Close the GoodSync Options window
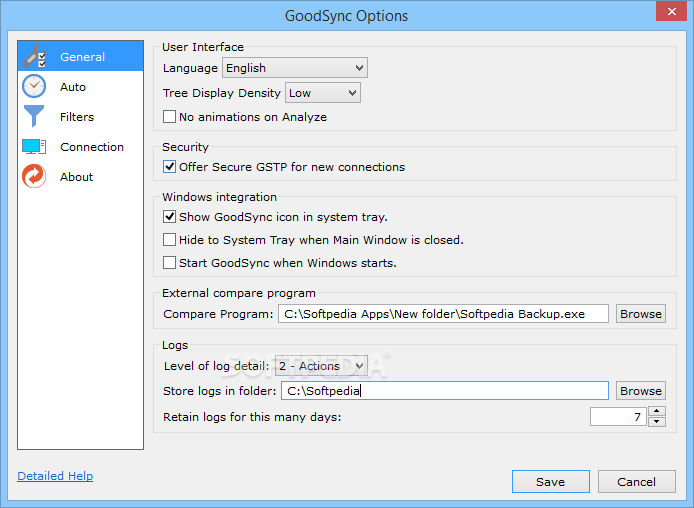The image size is (694, 508). [671, 12]
